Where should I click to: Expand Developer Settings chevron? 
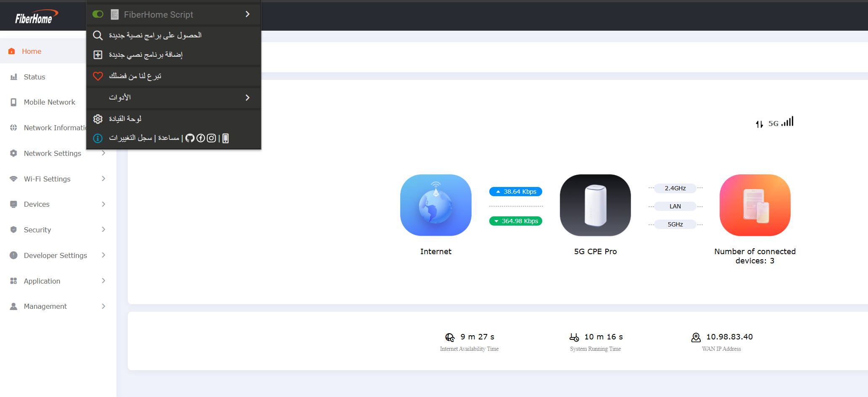pyautogui.click(x=103, y=255)
